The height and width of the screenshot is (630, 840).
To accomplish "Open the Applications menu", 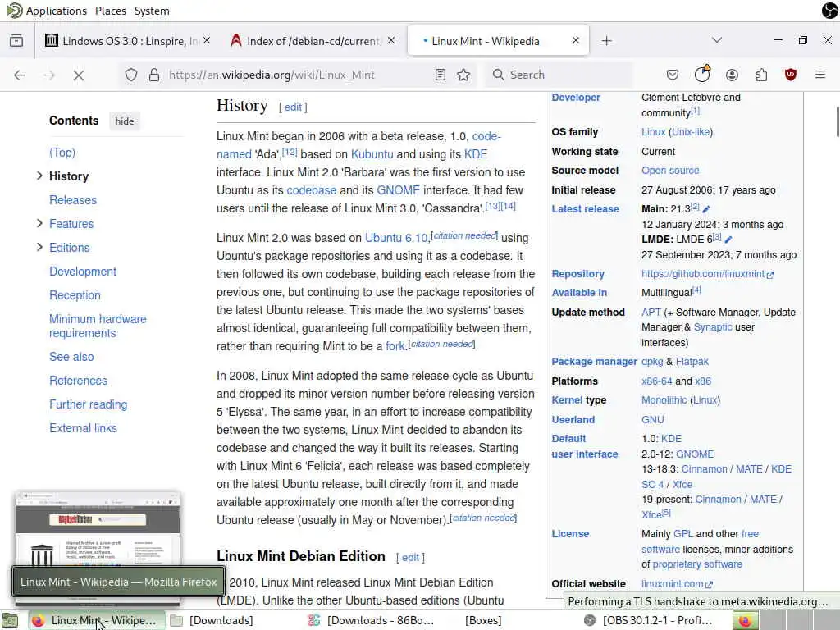I will [x=57, y=11].
